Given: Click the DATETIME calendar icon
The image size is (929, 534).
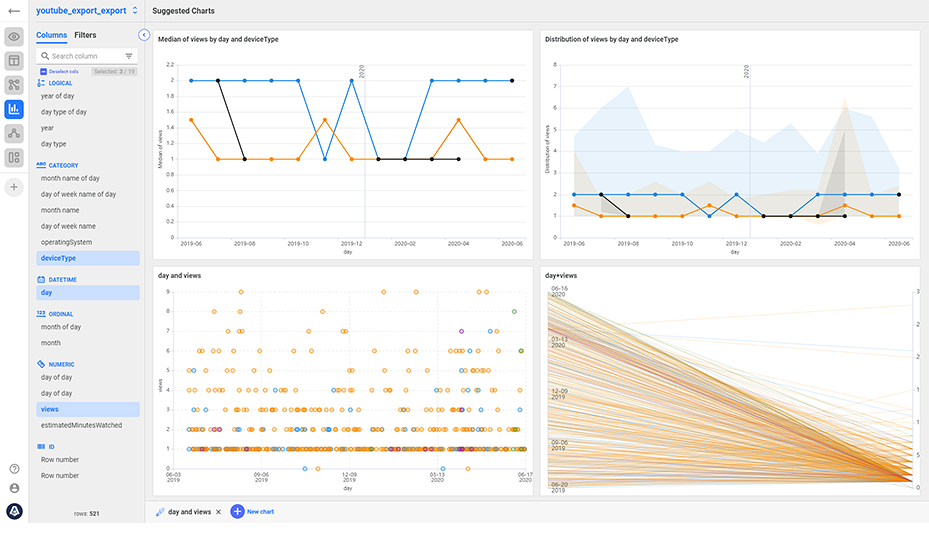Looking at the screenshot, I should (x=41, y=279).
